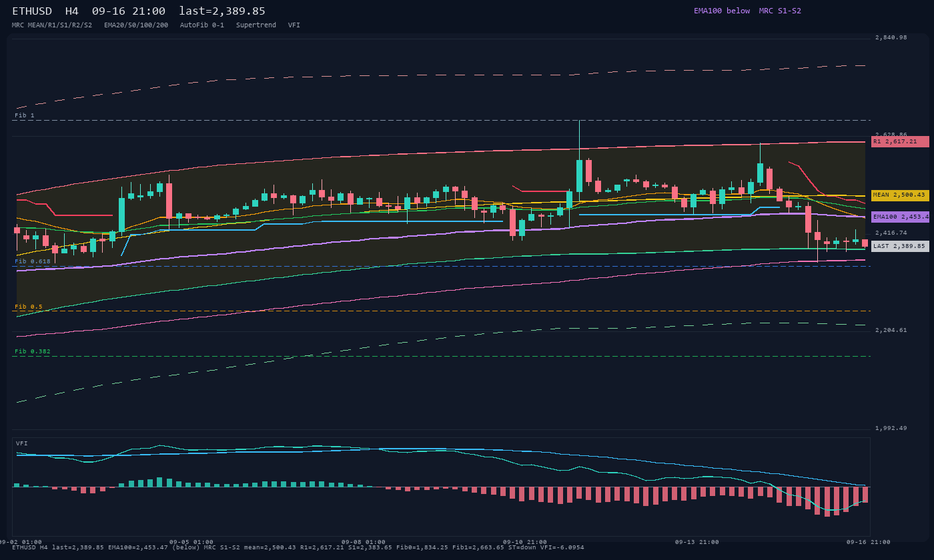Select the VFI label in the indicator list
The height and width of the screenshot is (560, 934).
tap(294, 25)
